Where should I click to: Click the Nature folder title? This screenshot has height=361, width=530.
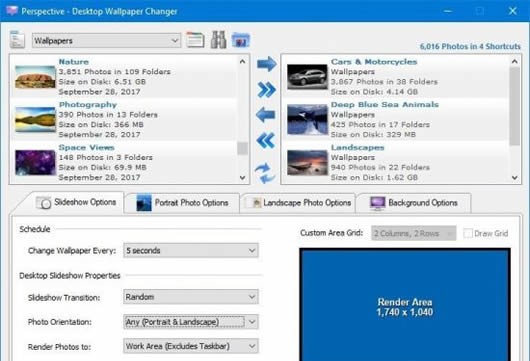tap(74, 62)
